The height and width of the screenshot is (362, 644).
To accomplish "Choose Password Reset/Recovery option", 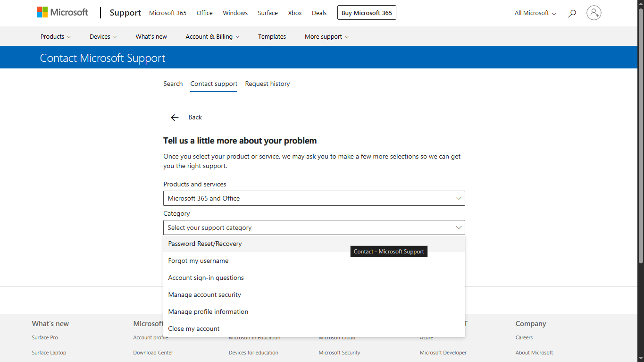I will 314,244.
